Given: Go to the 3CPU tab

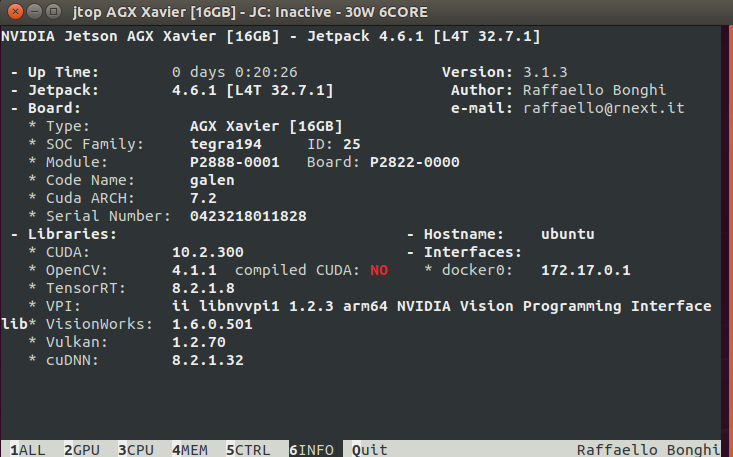Looking at the screenshot, I should [135, 449].
